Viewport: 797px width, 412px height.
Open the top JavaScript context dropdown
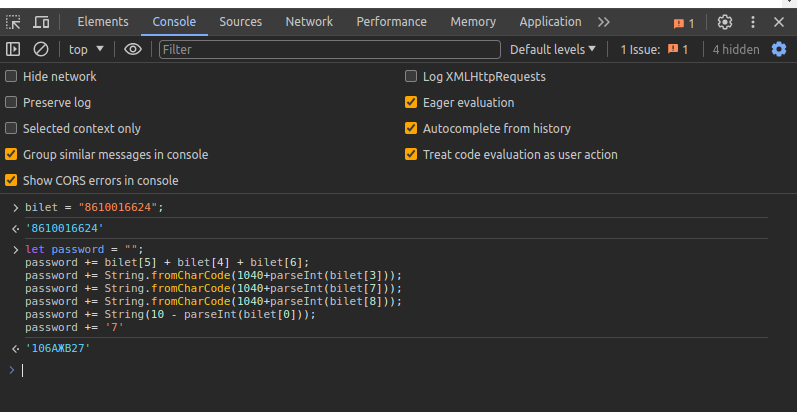coord(86,49)
